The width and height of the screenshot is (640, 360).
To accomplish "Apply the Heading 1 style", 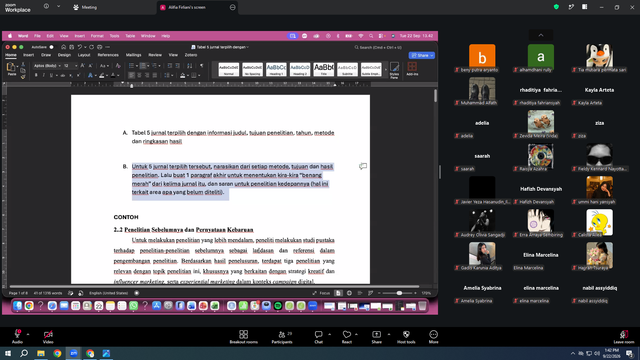I will pos(276,69).
